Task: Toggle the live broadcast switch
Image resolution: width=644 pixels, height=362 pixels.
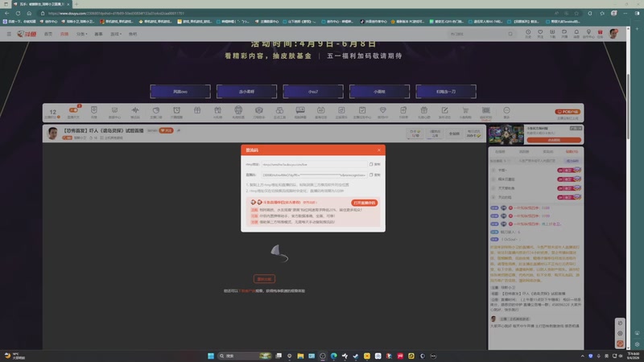Action: point(73,110)
